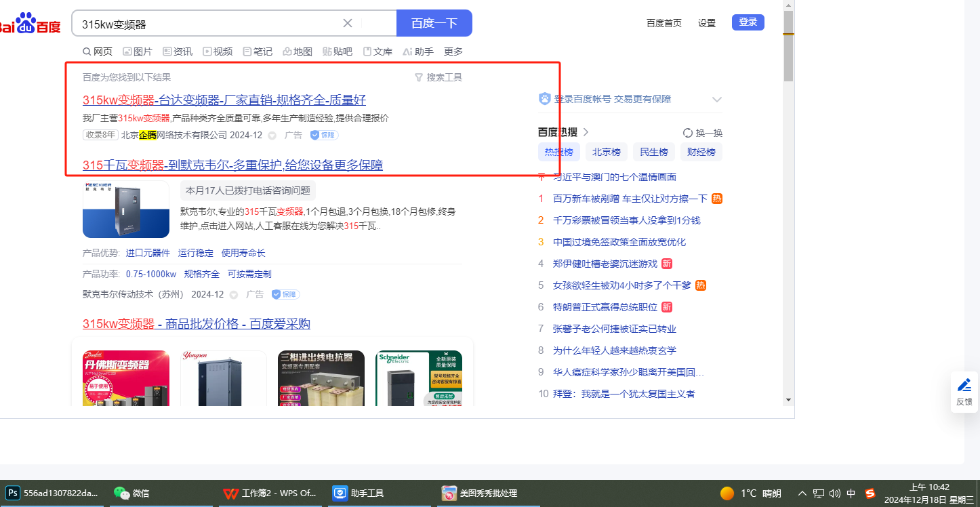Screen dimensions: 980x507
Task: Open the volume control in system tray
Action: click(x=834, y=493)
